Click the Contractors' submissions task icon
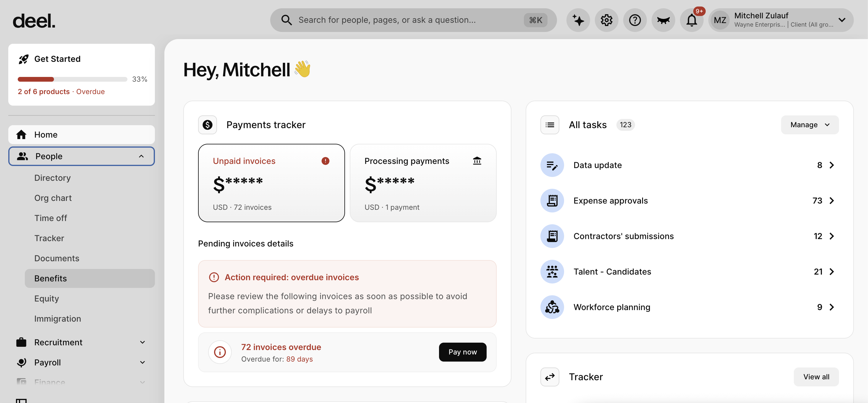Viewport: 868px width, 403px height. tap(552, 236)
